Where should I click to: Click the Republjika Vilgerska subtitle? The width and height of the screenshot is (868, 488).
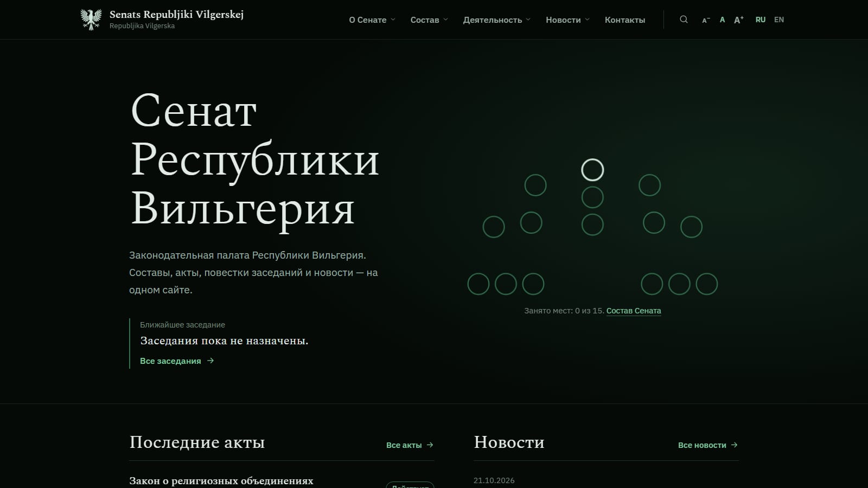142,26
